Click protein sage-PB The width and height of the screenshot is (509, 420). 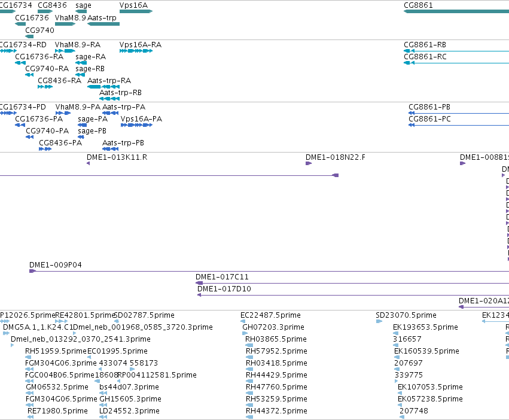81,137
